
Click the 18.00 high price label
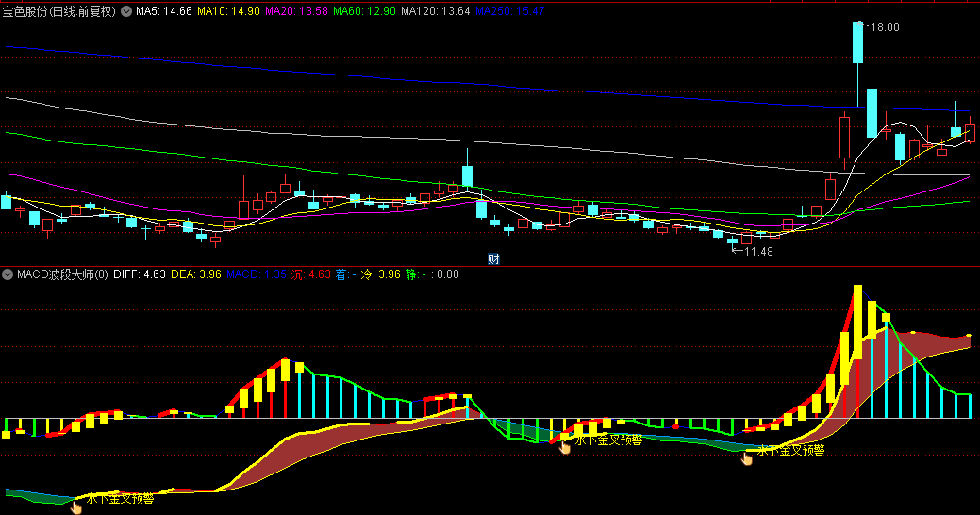click(885, 27)
